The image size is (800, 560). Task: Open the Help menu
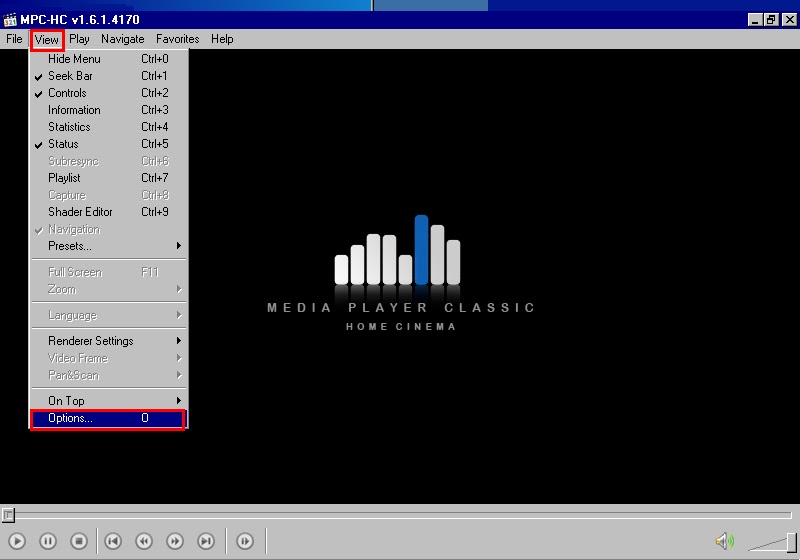coord(222,39)
